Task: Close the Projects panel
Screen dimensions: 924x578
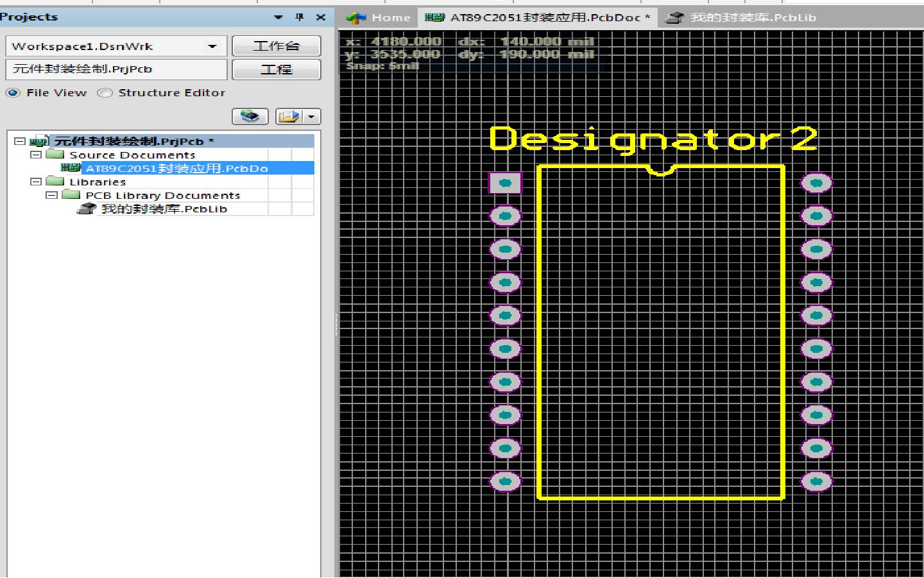Action: click(321, 17)
